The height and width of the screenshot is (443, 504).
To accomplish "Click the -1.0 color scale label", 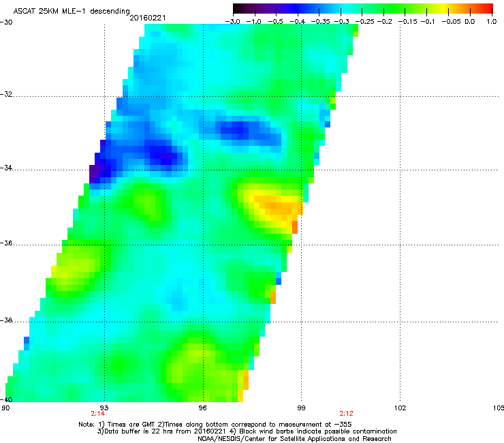I will 254,22.
